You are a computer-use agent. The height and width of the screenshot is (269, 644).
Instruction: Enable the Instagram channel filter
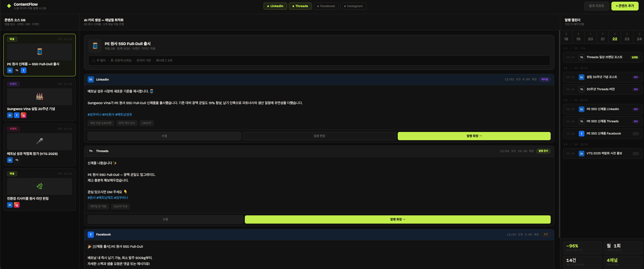point(353,6)
